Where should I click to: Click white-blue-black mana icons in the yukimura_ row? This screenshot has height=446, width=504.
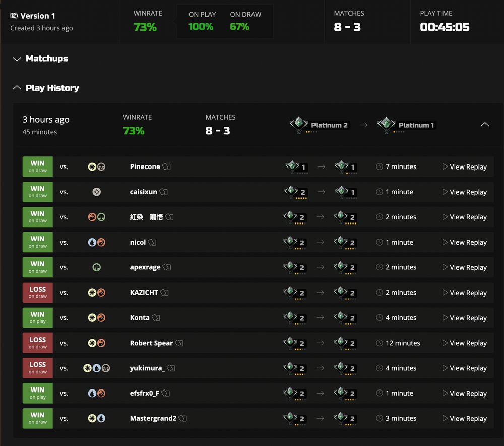point(97,368)
